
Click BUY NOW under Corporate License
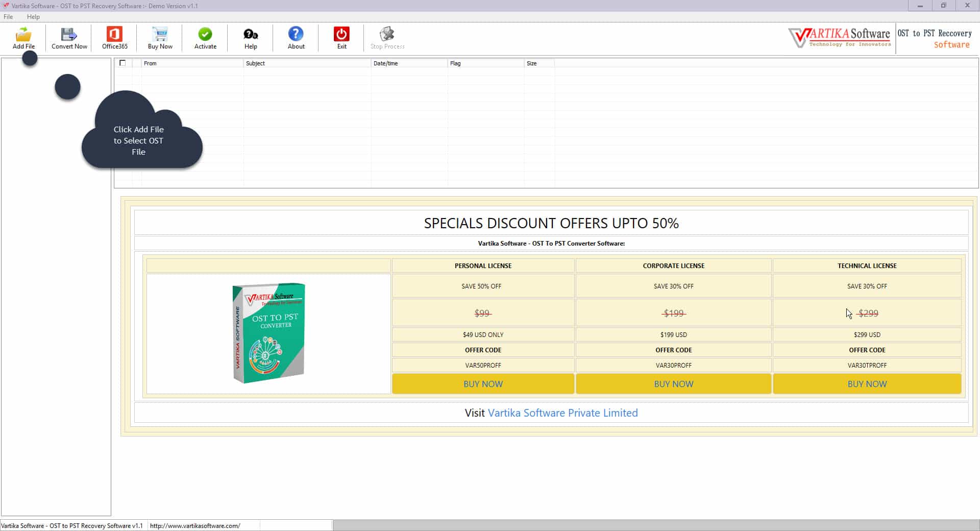pyautogui.click(x=673, y=384)
